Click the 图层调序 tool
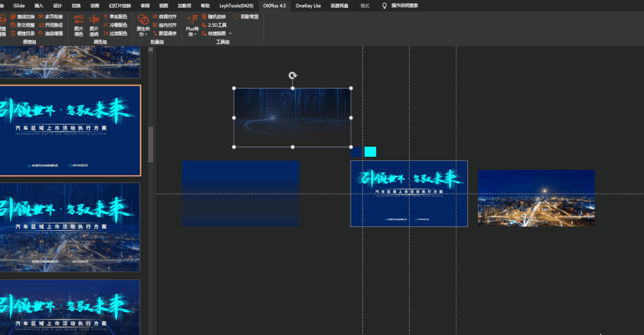Viewport: 644px width, 335px height. pos(164,33)
